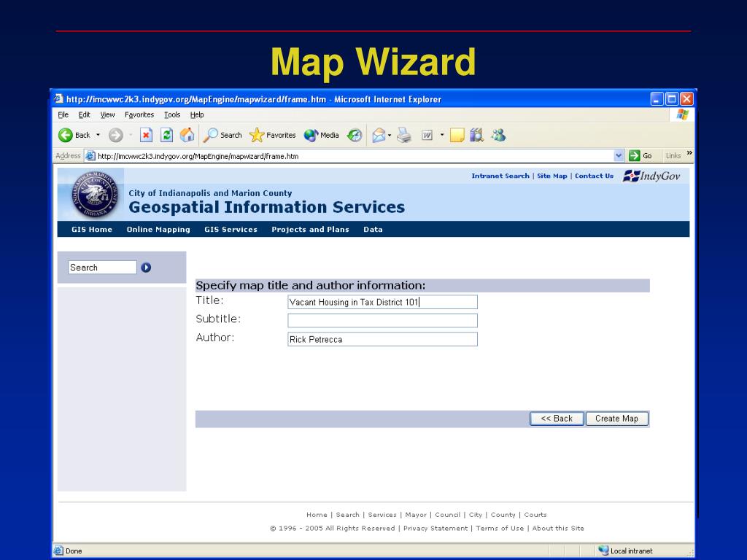Click the Refresh page icon
Screen dimensions: 747x560
point(166,135)
